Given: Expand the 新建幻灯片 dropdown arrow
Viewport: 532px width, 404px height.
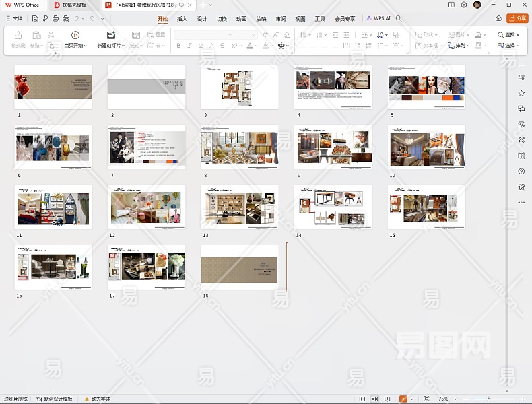Looking at the screenshot, I should tap(123, 46).
